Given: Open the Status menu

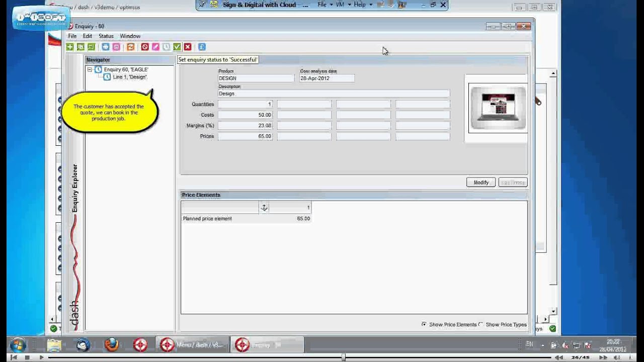Looking at the screenshot, I should click(106, 36).
